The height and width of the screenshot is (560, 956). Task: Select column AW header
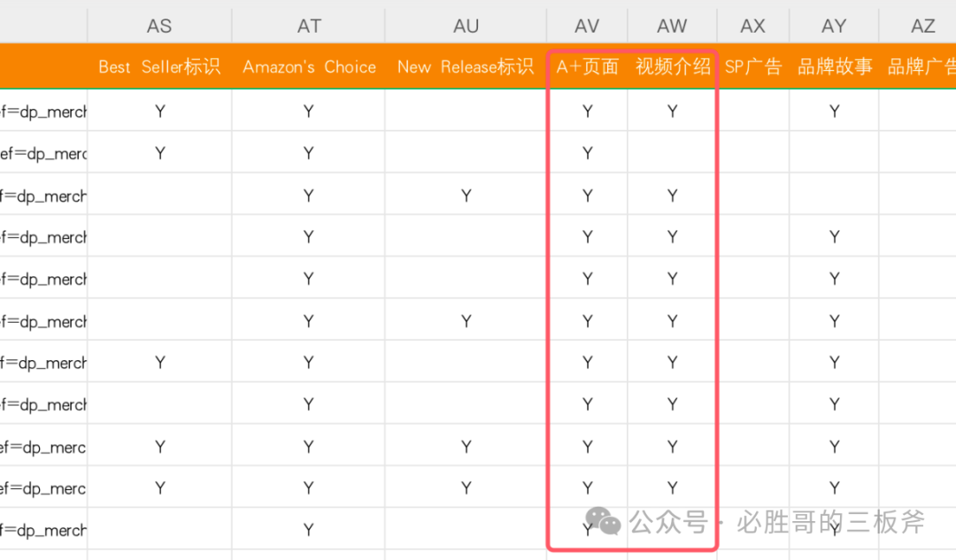click(672, 26)
